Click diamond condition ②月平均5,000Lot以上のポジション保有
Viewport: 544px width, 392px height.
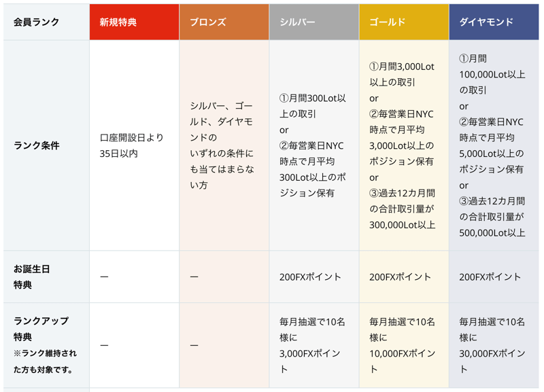click(x=492, y=145)
